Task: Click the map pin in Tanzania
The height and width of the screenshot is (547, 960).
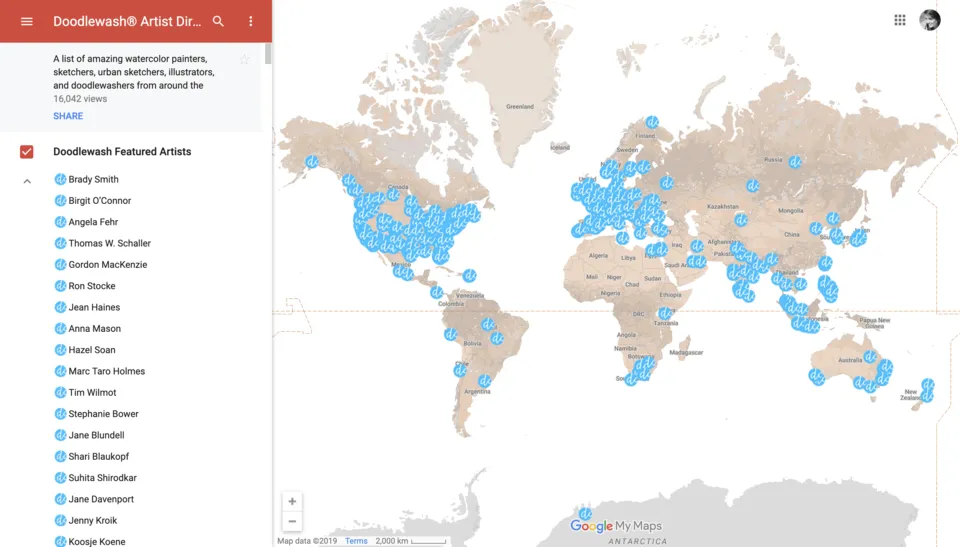Action: (x=665, y=314)
